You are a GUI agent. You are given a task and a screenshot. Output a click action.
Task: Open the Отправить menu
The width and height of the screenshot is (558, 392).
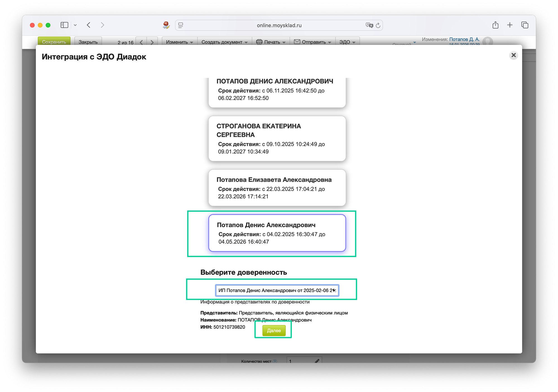(x=312, y=42)
